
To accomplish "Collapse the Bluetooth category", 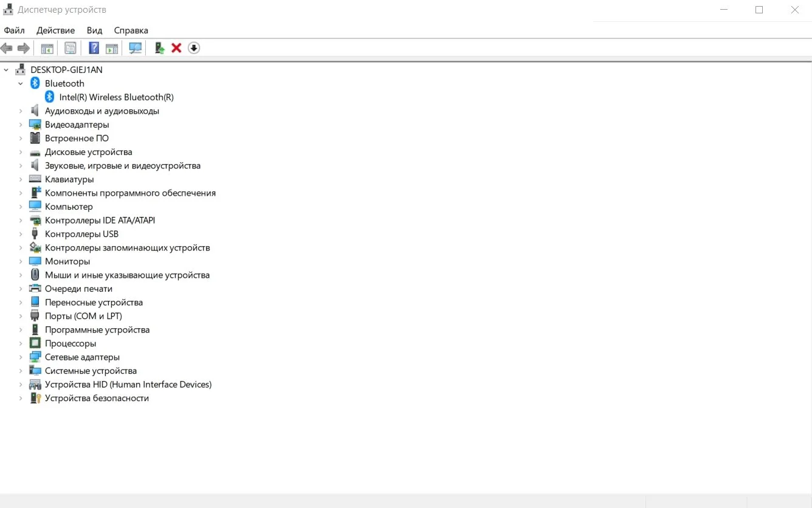I will [21, 83].
